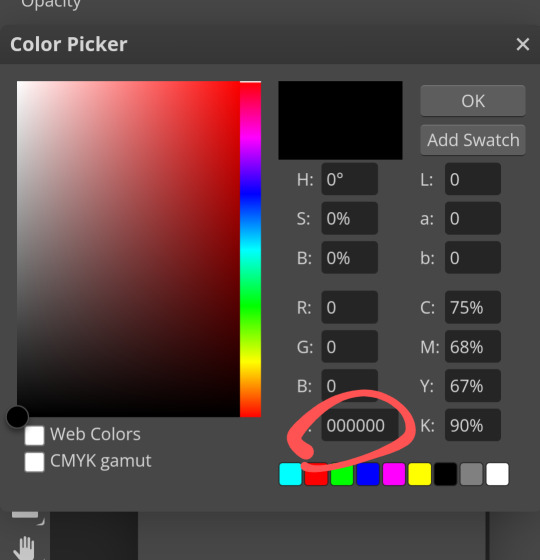Close the Color Picker dialog
Screen dimensions: 540x560
point(522,44)
